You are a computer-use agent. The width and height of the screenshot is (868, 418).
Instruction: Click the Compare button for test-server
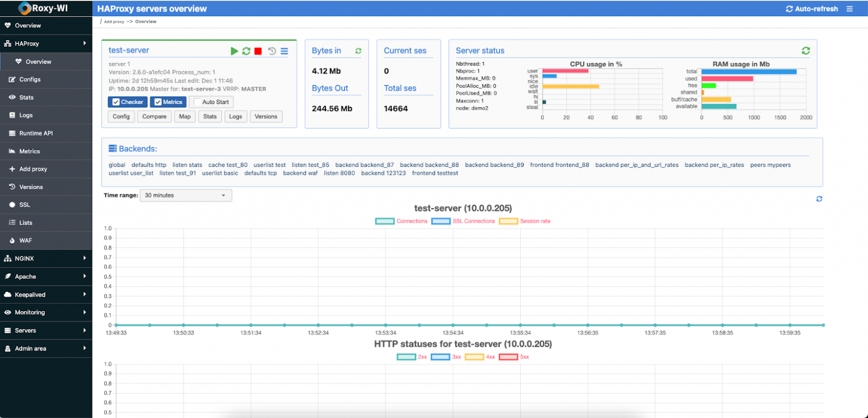tap(154, 116)
